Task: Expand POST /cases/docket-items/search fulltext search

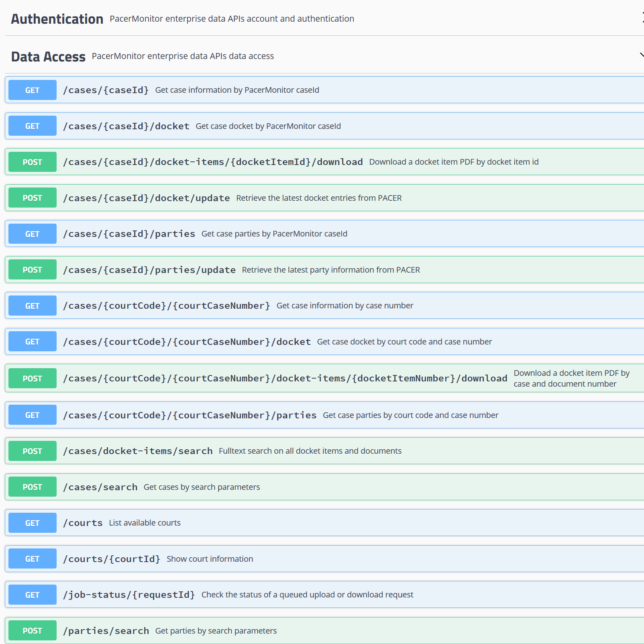Action: pos(324,451)
